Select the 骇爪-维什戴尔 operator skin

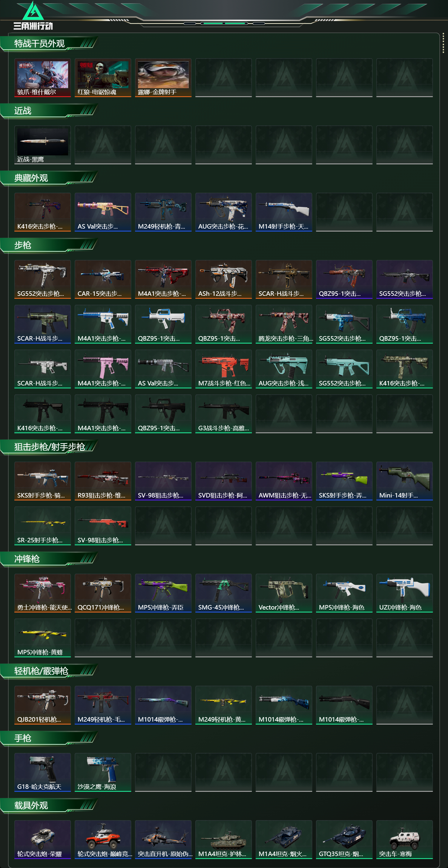point(42,78)
